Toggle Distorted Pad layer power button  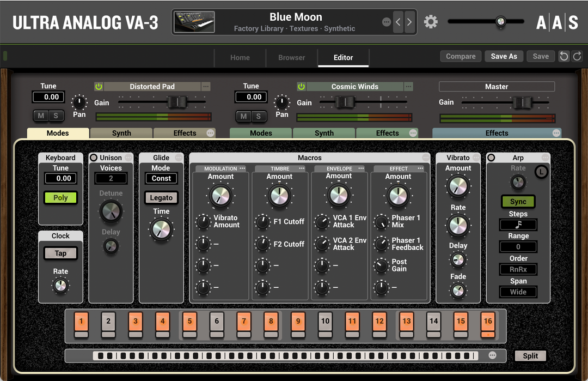coord(99,87)
